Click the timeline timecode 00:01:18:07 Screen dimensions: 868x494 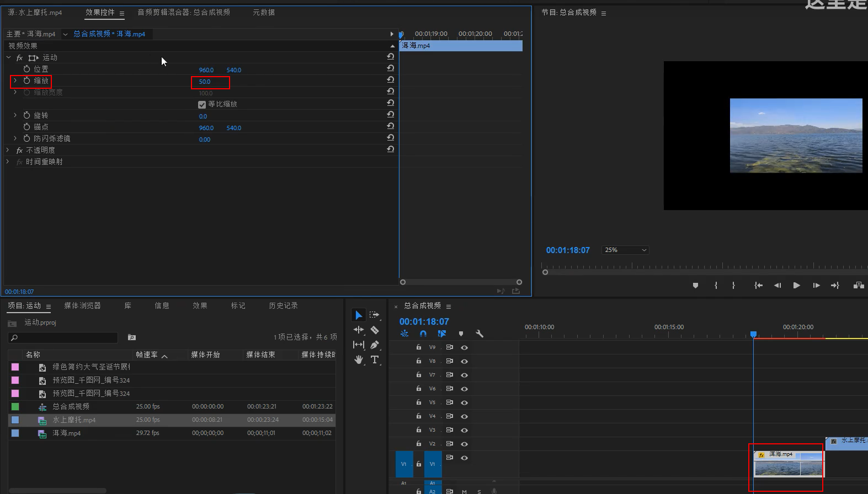424,321
